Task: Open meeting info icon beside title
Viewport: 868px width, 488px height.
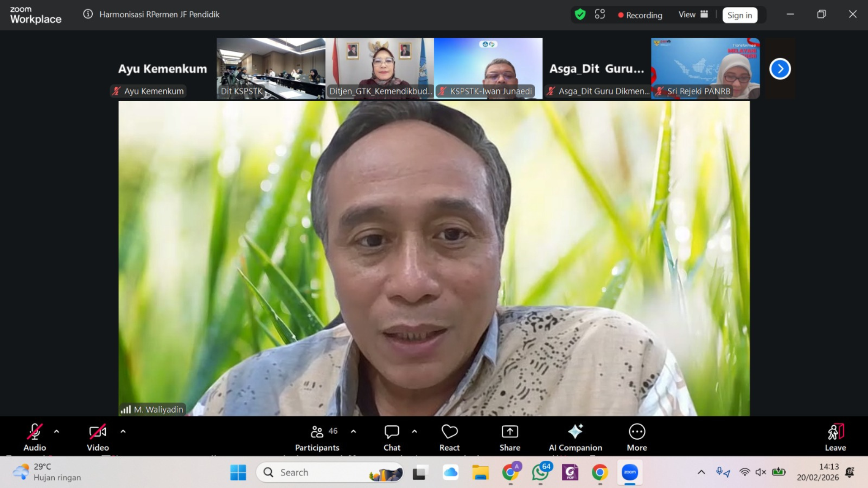Action: 88,14
